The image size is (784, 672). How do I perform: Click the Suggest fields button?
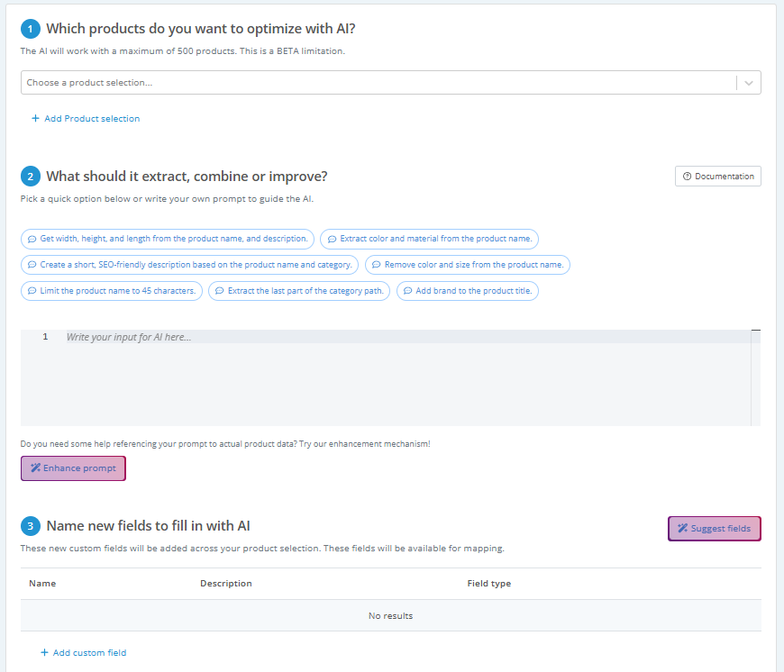(x=714, y=529)
